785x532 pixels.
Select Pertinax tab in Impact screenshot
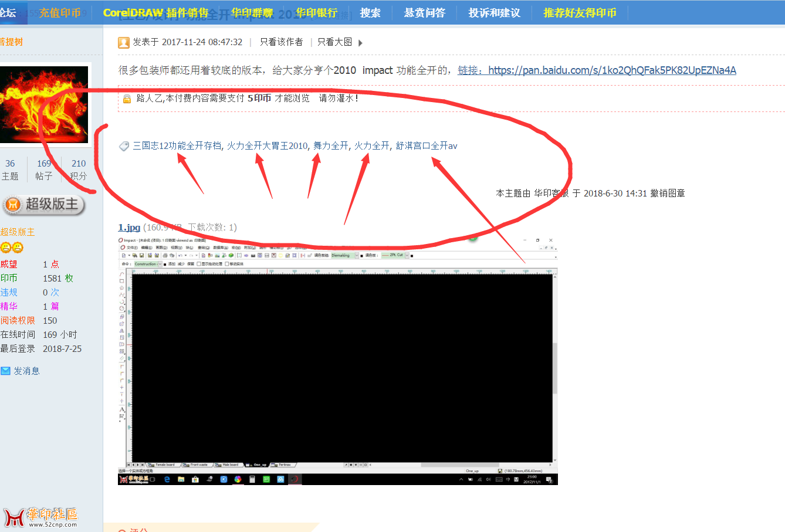[283, 465]
